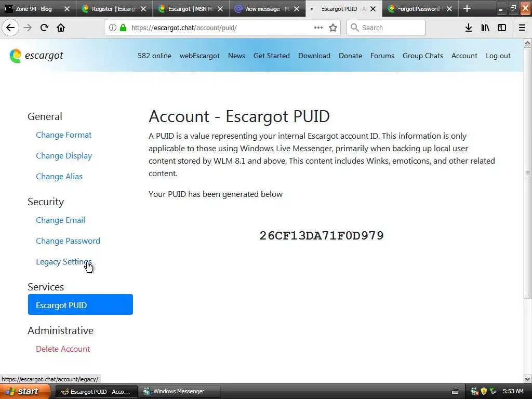
Task: Open the Get Started page
Action: point(271,56)
